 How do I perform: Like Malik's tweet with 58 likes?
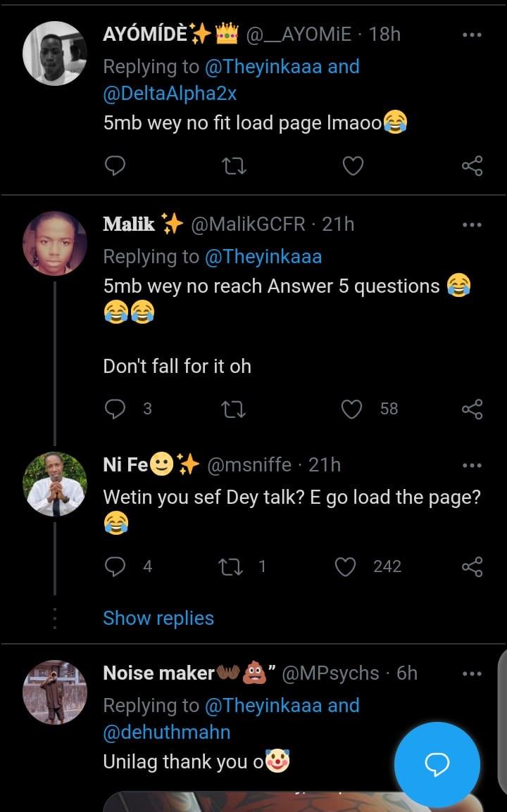point(352,409)
